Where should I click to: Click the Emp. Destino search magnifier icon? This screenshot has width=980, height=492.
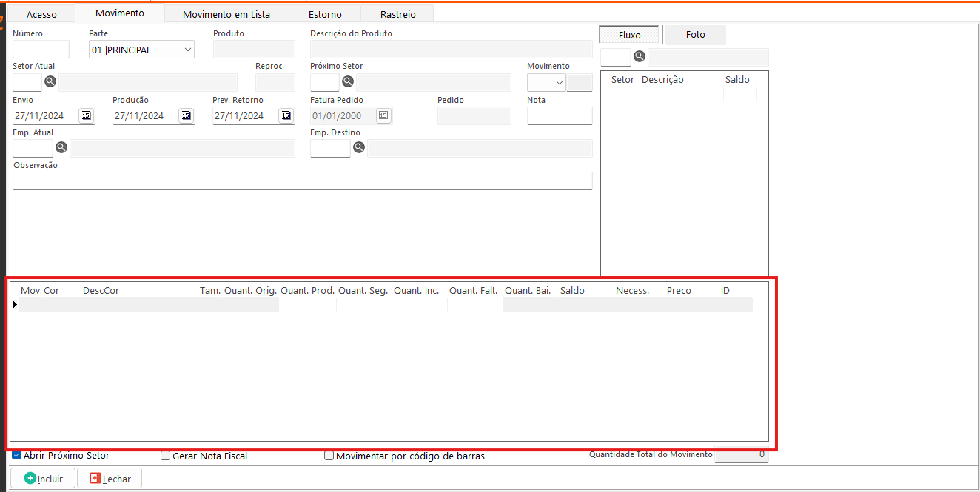click(x=358, y=148)
